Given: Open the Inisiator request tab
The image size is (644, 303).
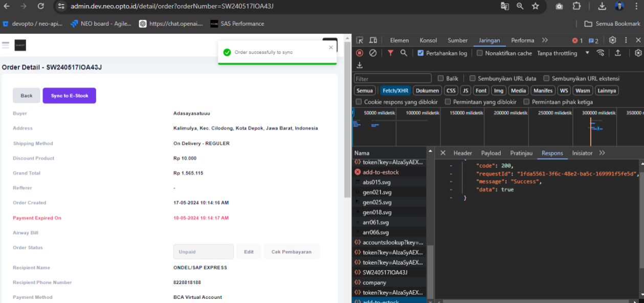Looking at the screenshot, I should 582,153.
